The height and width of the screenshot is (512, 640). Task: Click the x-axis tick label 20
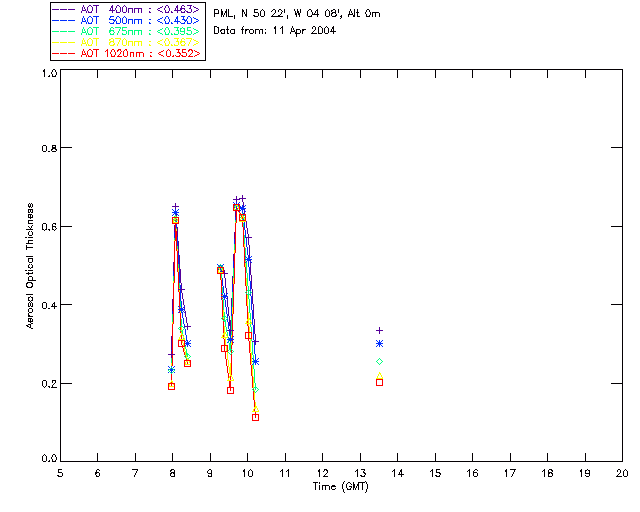pyautogui.click(x=622, y=472)
